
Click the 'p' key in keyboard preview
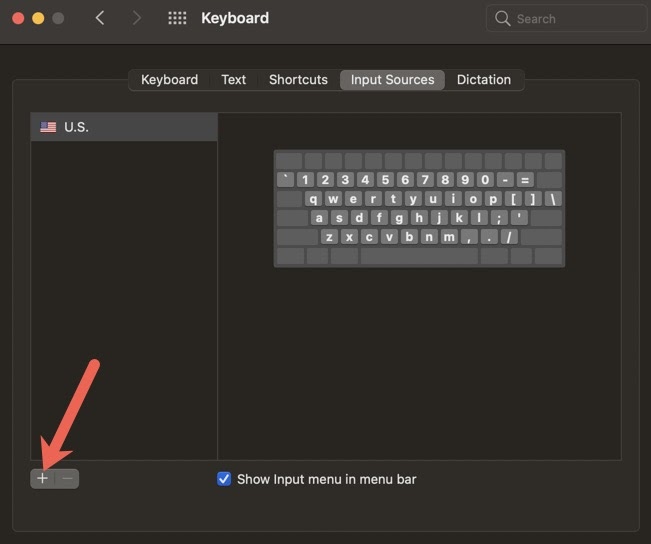pos(493,199)
